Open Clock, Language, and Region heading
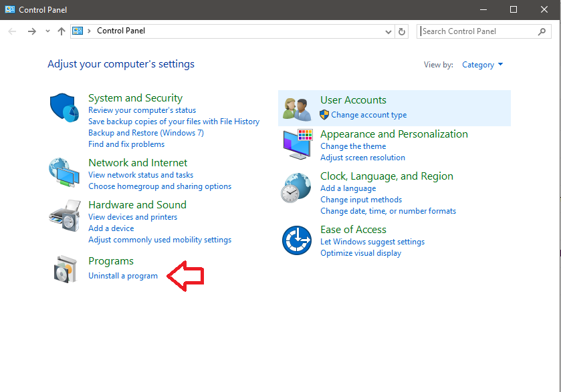Viewport: 561px width, 392px height. [386, 176]
